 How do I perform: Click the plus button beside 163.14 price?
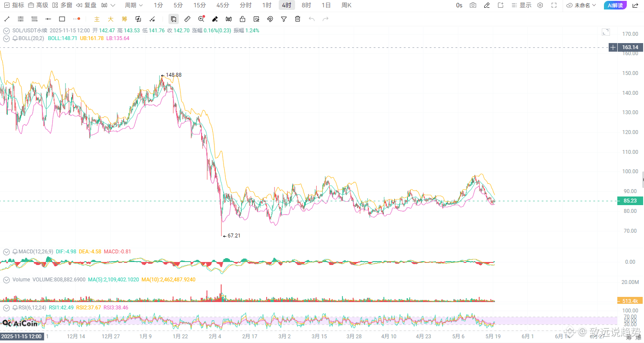613,47
